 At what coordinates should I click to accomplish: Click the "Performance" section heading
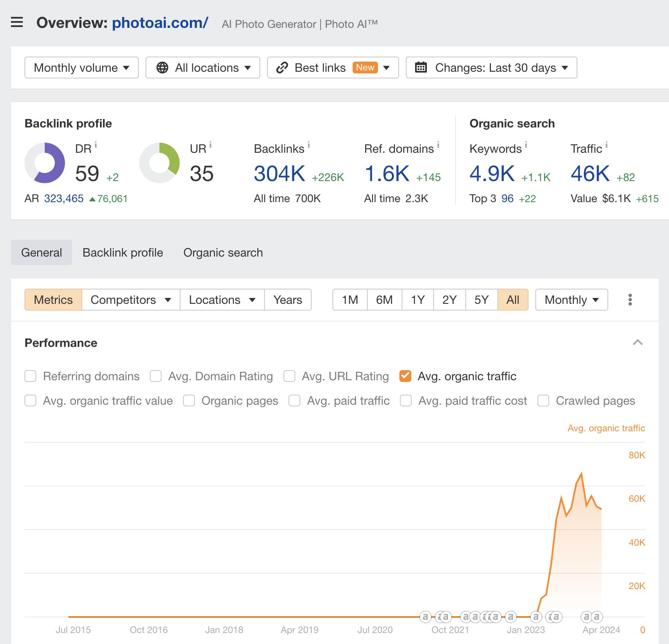point(61,343)
